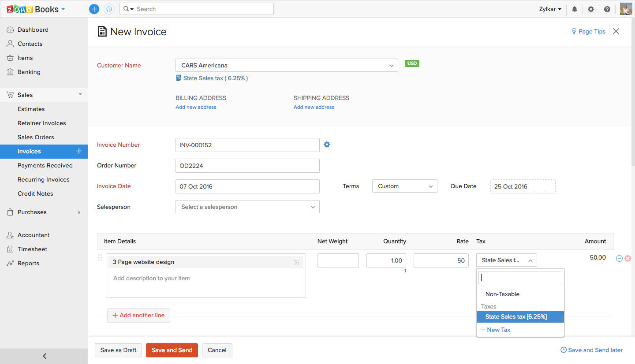Open the top settings gear icon
Image resolution: width=635 pixels, height=364 pixels.
coord(591,9)
